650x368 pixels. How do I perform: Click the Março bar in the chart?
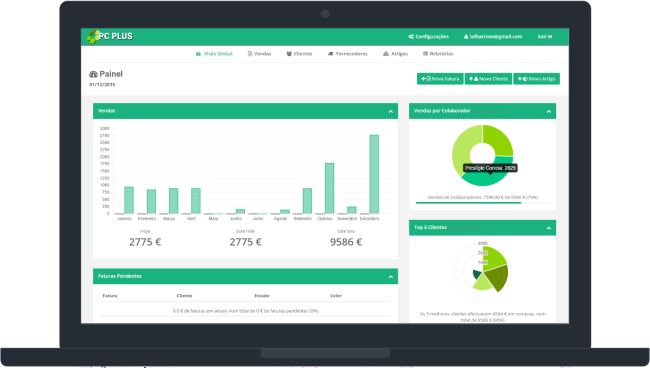(173, 201)
